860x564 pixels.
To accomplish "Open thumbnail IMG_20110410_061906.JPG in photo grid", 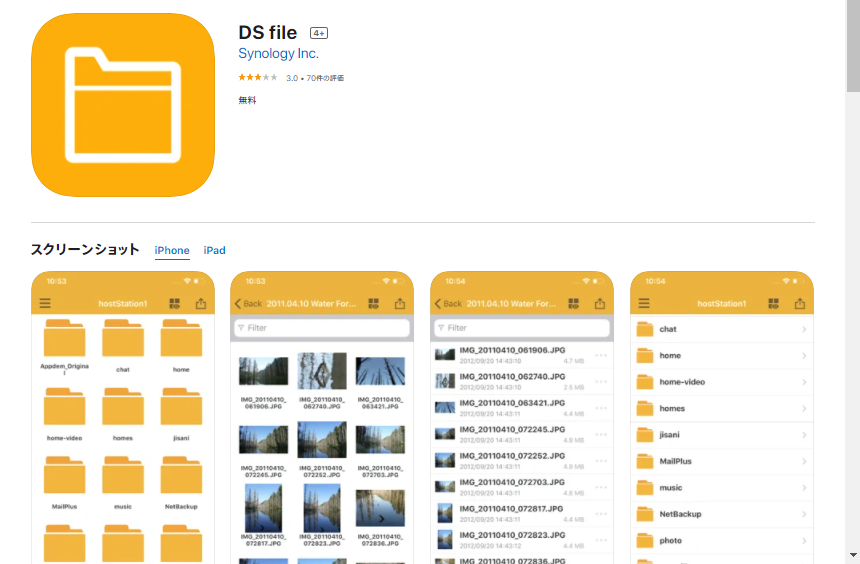I will tap(263, 371).
